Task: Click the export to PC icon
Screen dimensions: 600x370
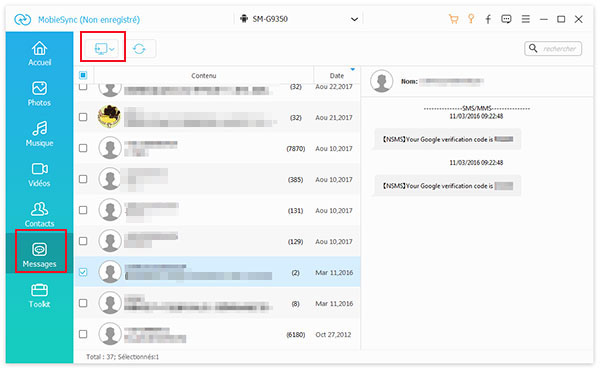Action: [x=101, y=49]
